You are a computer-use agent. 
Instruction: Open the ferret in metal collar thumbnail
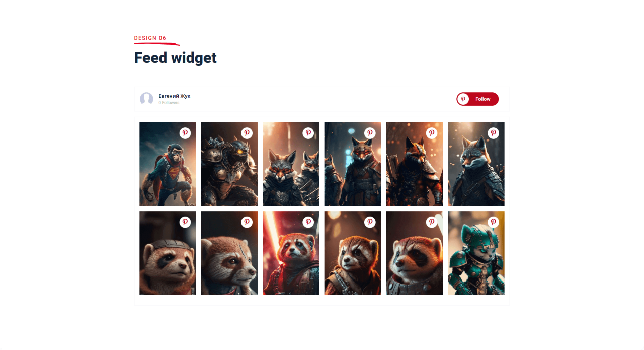tap(414, 253)
